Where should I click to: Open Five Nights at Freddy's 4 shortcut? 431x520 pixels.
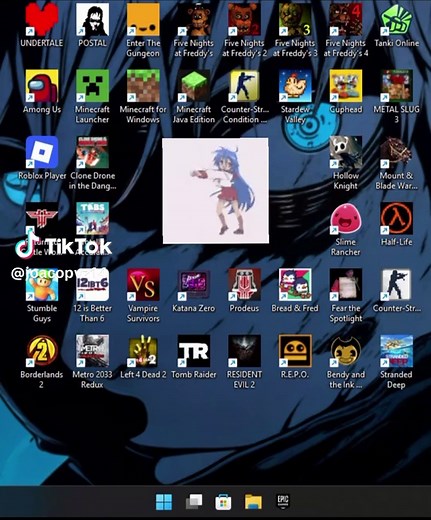pos(346,19)
